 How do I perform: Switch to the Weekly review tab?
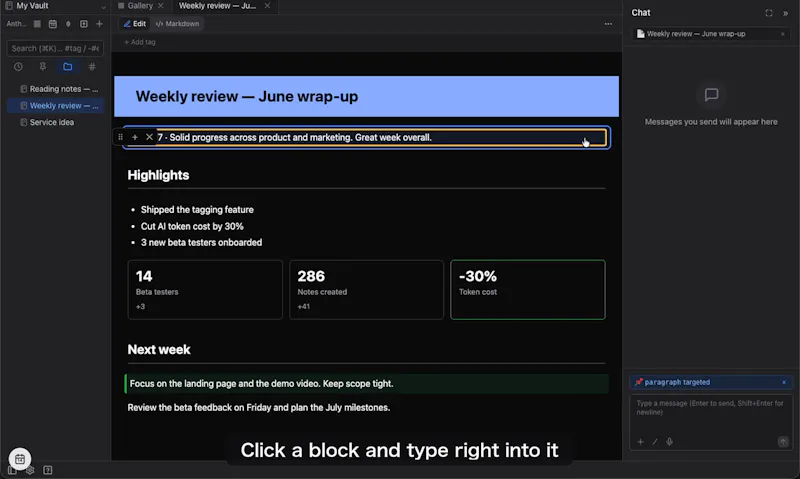[x=217, y=6]
